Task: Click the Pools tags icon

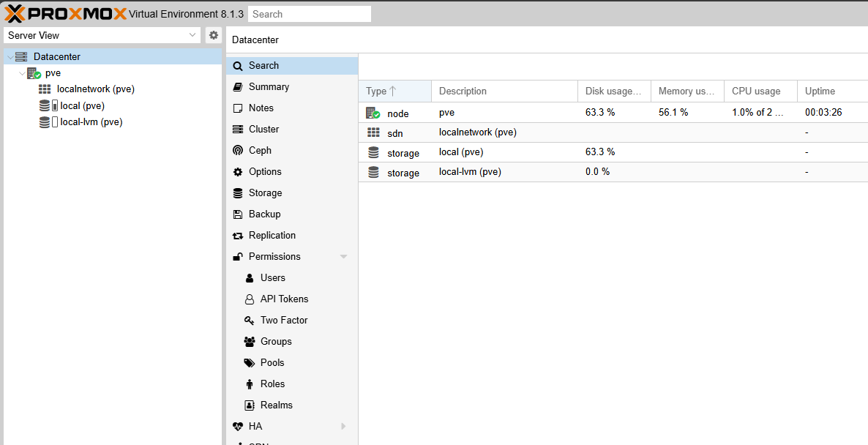Action: click(250, 363)
